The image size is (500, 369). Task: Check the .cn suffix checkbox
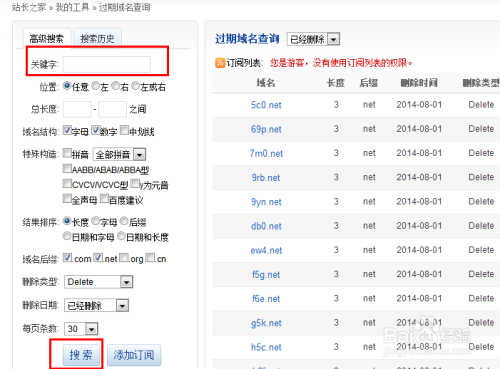coord(150,258)
